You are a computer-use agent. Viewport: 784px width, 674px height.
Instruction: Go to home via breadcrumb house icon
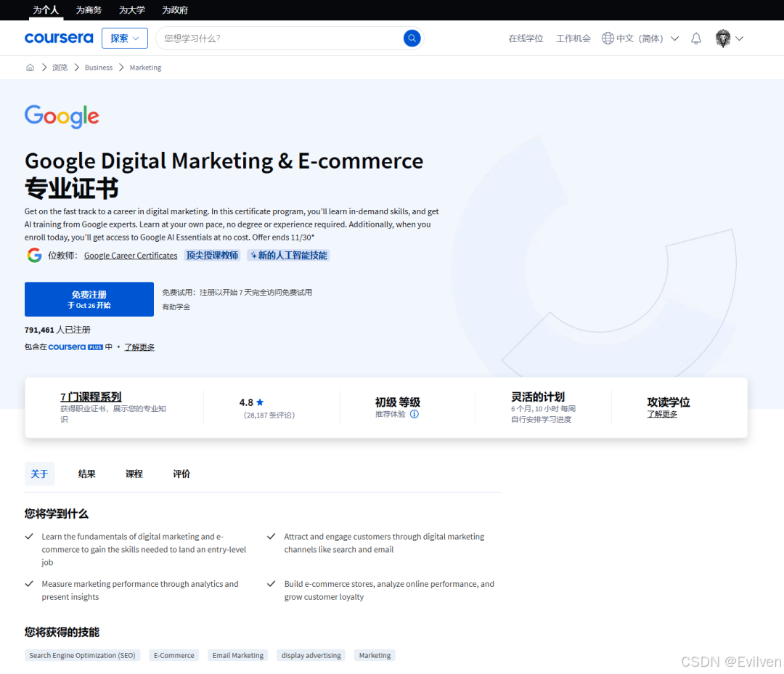coord(30,68)
